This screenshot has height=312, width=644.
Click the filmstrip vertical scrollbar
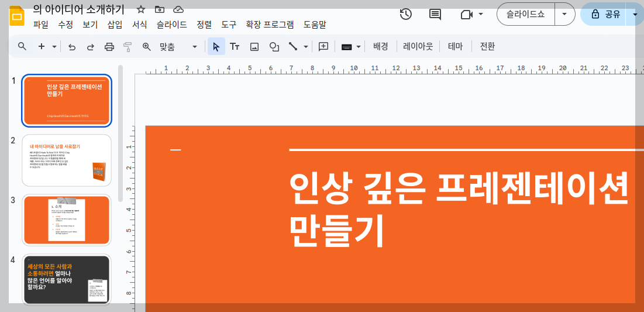tap(120, 133)
